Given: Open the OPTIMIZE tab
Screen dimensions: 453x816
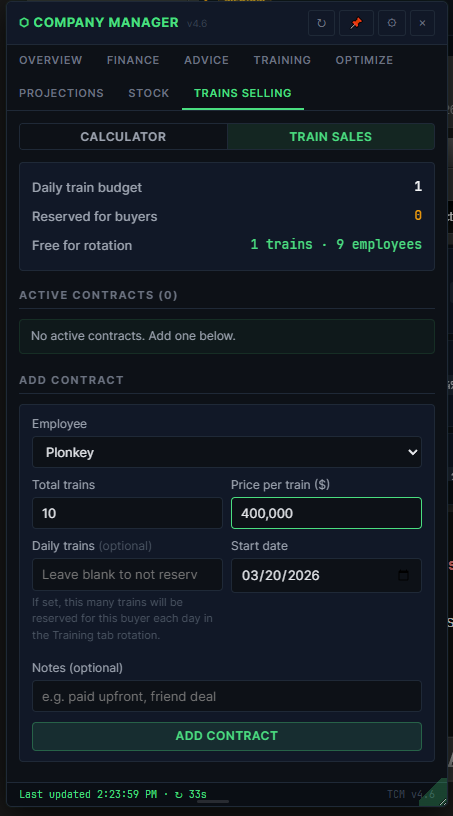Looking at the screenshot, I should 364,60.
